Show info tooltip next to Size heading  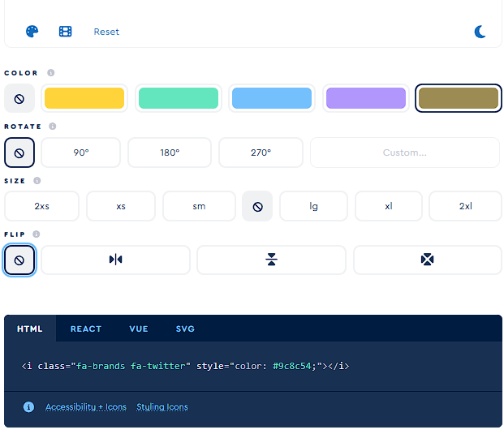pyautogui.click(x=37, y=181)
